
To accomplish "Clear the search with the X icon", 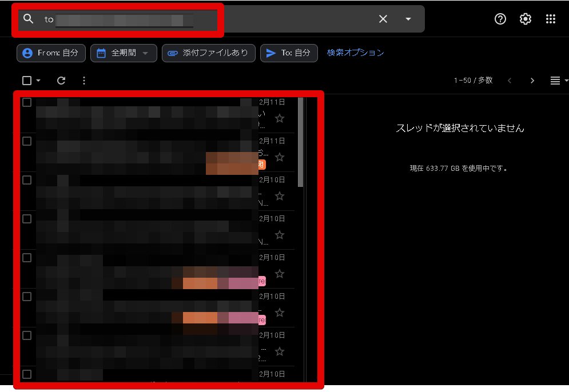I will click(383, 19).
